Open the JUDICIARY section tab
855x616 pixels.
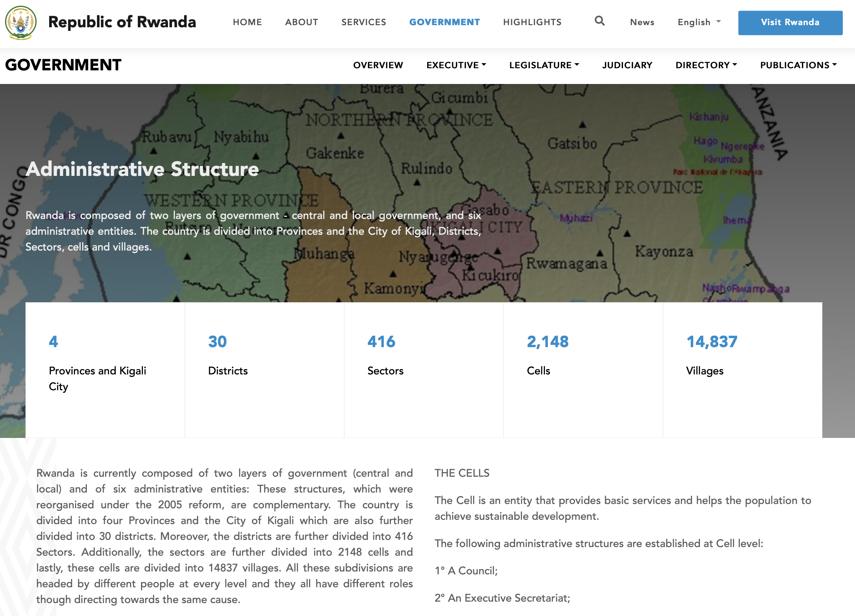pos(627,65)
